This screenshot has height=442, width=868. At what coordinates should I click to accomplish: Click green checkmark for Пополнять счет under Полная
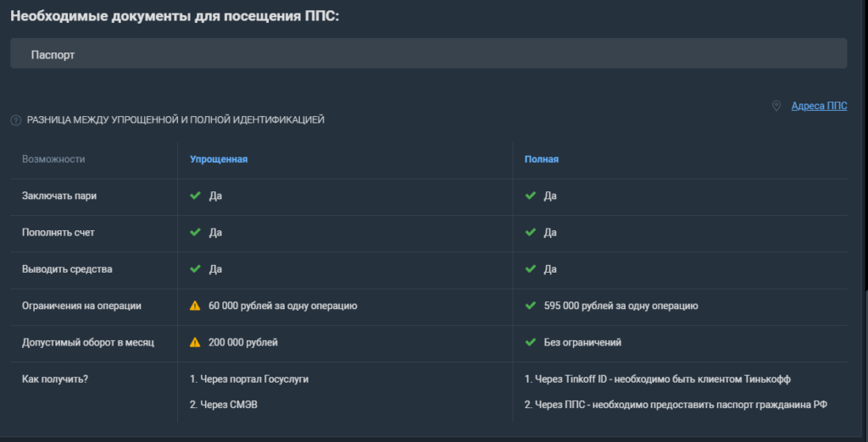[x=531, y=232]
